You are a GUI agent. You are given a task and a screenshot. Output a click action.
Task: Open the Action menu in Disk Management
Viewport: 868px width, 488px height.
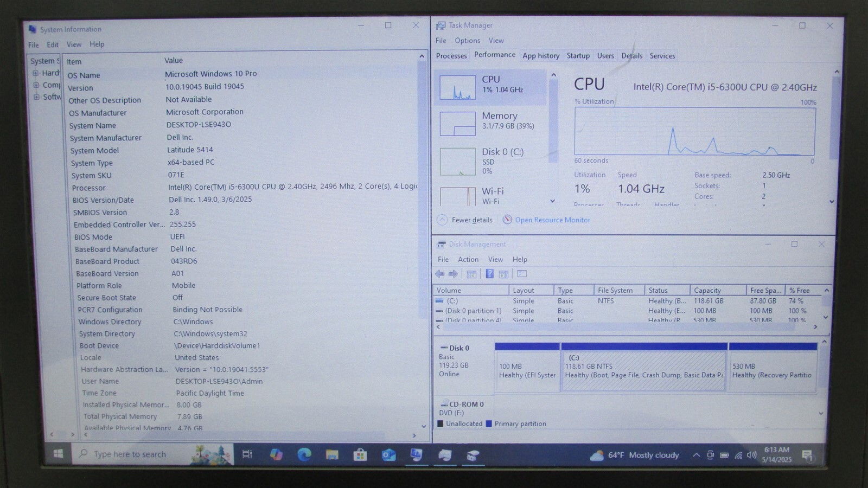pyautogui.click(x=468, y=260)
